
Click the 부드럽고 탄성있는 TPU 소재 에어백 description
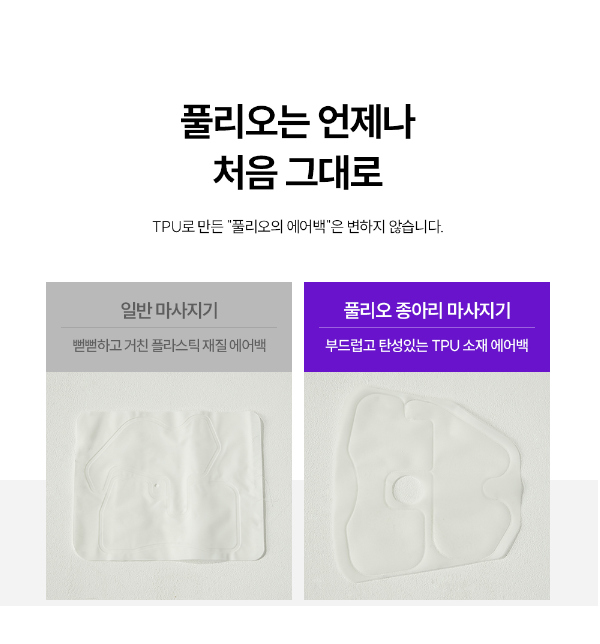427,345
